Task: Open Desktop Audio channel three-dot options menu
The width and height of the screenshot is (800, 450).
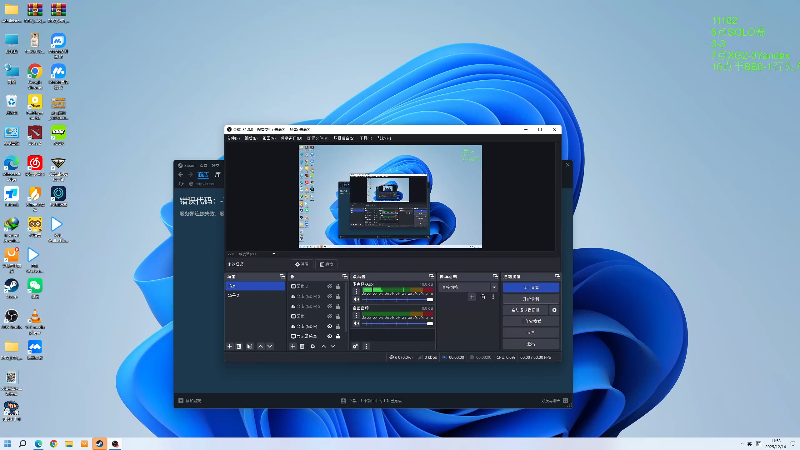Action: pos(356,316)
